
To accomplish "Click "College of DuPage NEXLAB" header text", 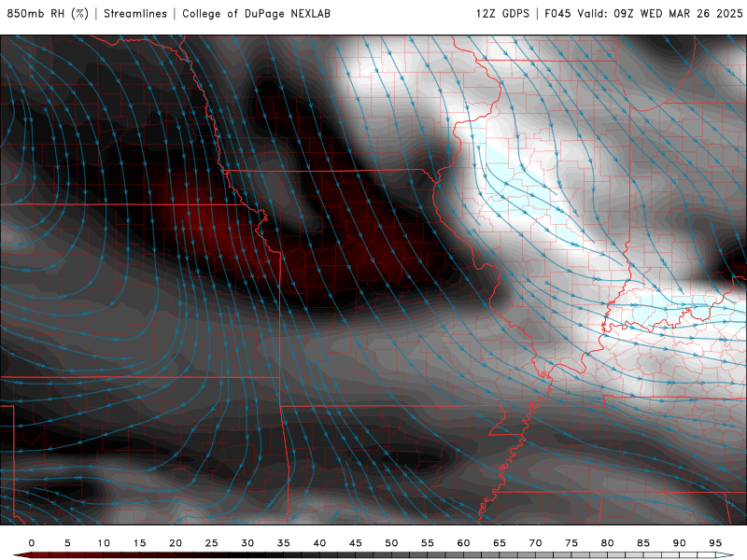I will (x=256, y=14).
